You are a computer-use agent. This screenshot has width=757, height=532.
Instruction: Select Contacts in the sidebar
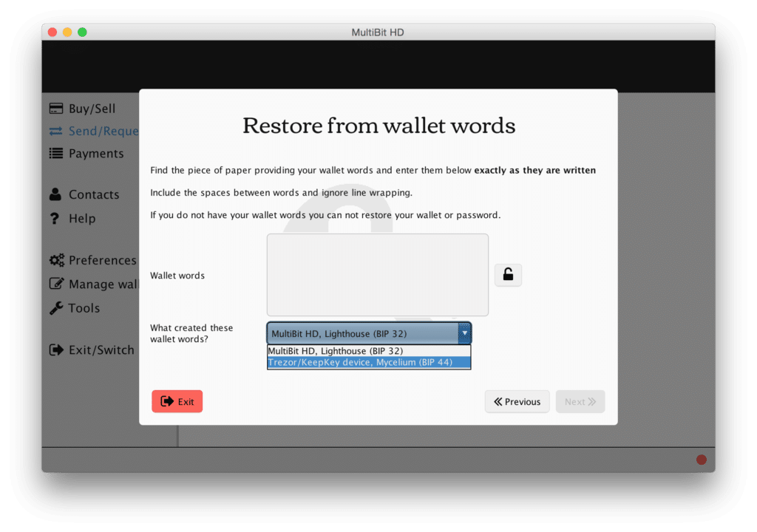point(84,194)
